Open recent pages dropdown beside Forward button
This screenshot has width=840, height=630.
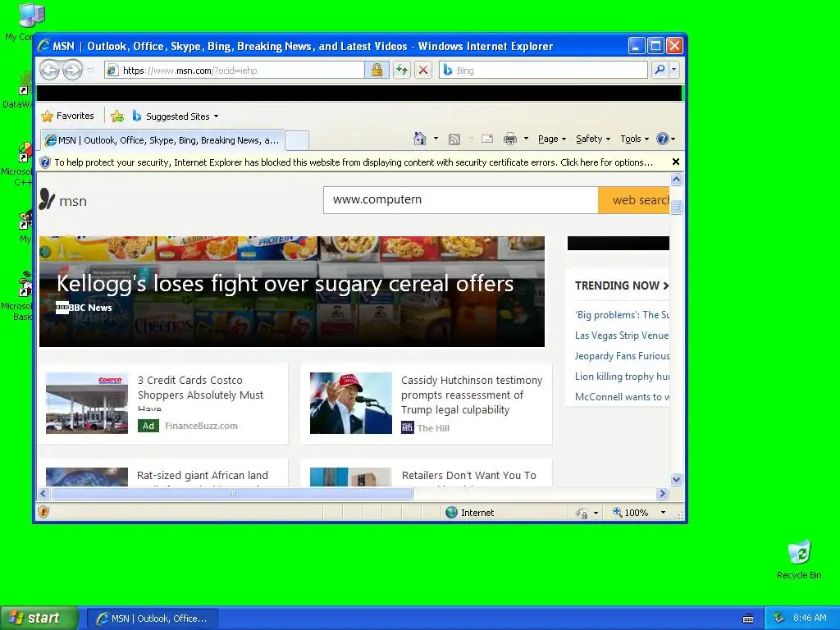click(x=90, y=71)
